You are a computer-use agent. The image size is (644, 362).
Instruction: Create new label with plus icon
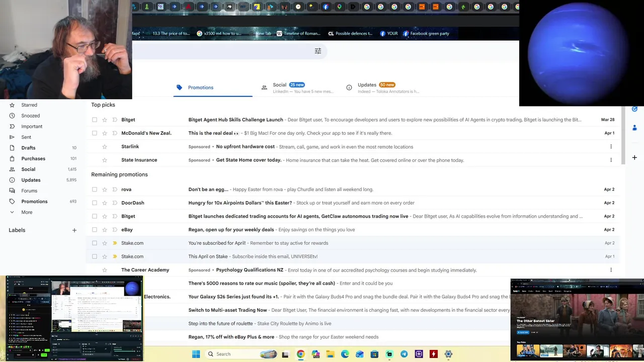point(74,230)
